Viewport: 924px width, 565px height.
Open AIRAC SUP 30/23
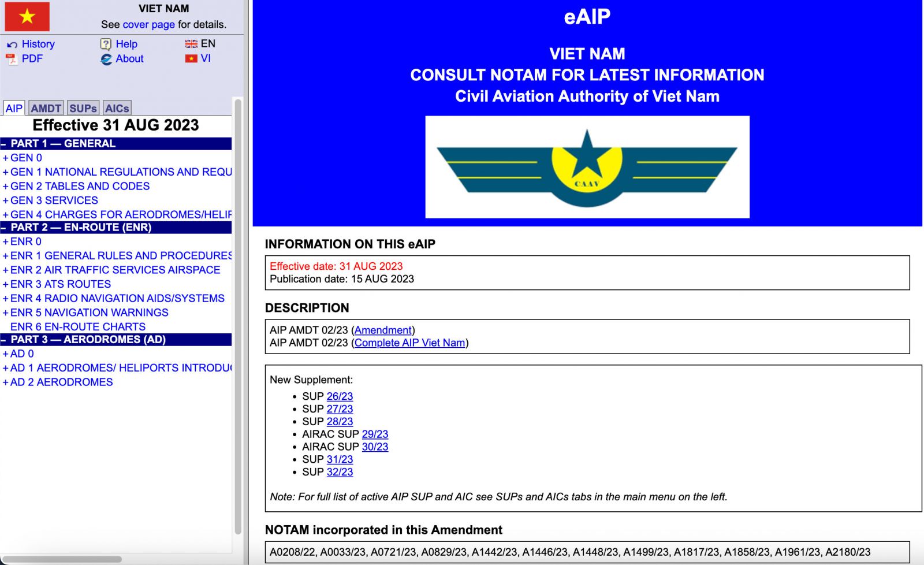375,447
